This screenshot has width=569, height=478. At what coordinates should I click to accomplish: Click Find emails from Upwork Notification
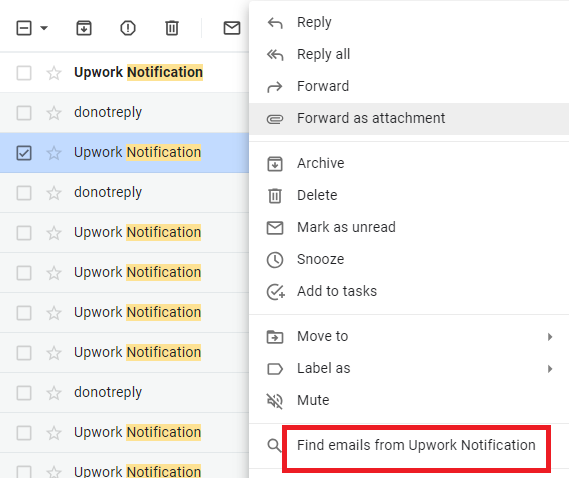click(x=409, y=445)
